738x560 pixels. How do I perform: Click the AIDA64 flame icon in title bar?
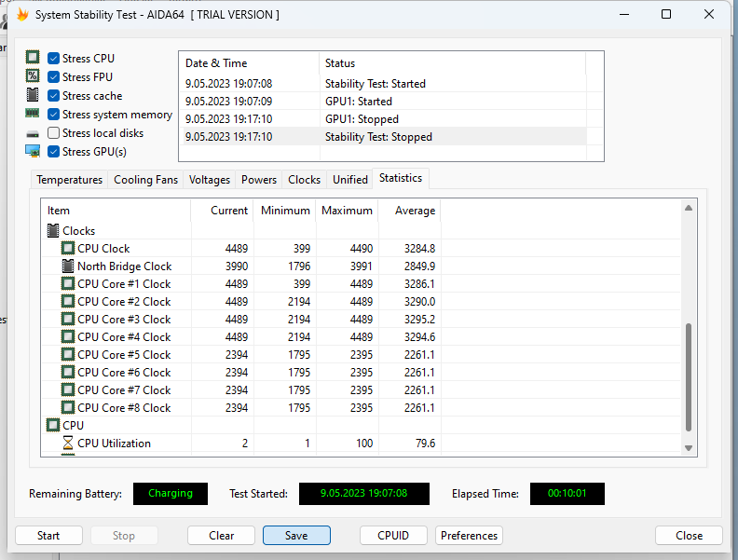[22, 15]
